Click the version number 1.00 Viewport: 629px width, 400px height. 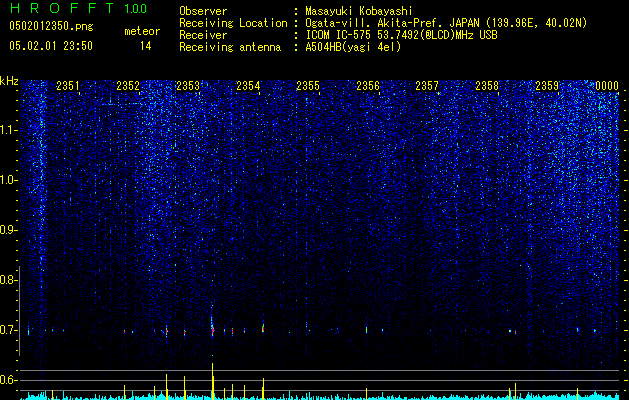click(x=135, y=8)
